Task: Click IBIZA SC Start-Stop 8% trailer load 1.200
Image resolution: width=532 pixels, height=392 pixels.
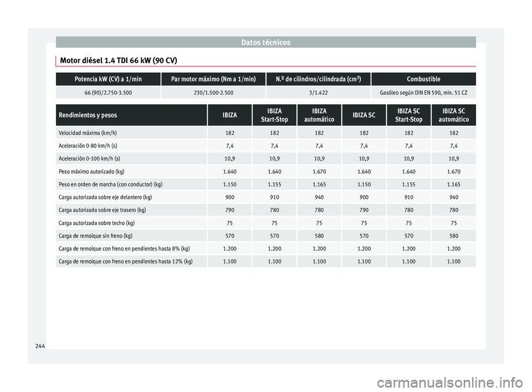Action: tap(409, 249)
